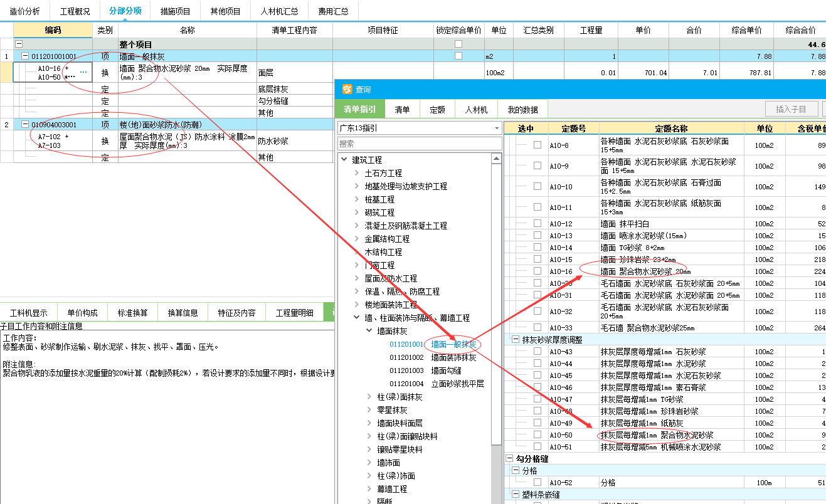Click the 插入子目 button
The image size is (826, 504).
click(792, 109)
